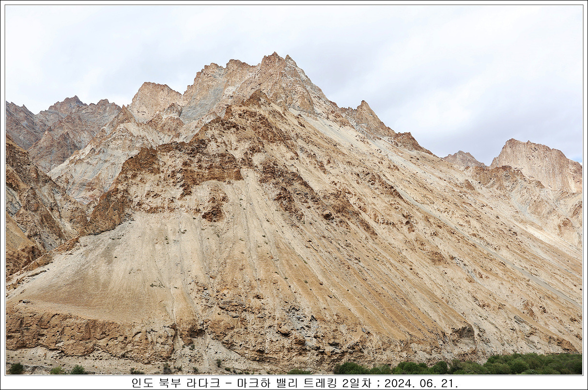588x390 pixels.
Task: Click the mountain photograph
Action: [294, 189]
